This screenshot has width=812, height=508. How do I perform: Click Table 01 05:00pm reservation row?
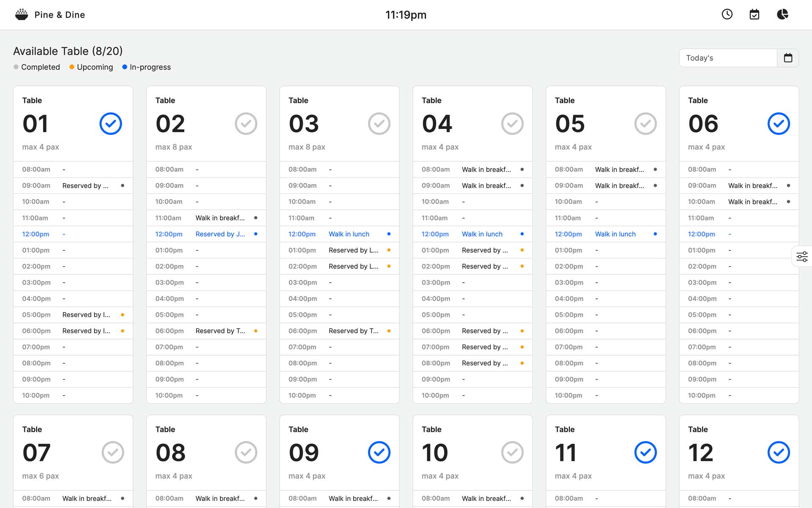[86, 315]
